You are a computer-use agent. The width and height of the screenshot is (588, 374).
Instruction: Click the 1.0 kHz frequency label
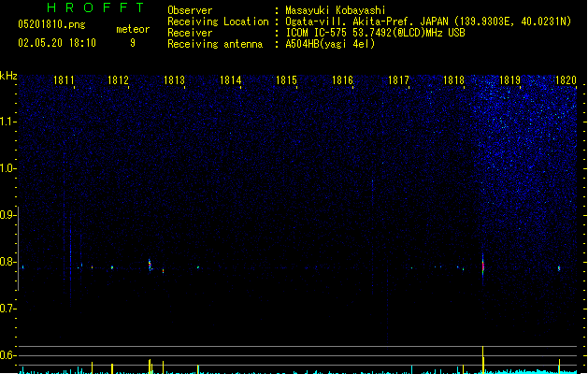pyautogui.click(x=7, y=168)
